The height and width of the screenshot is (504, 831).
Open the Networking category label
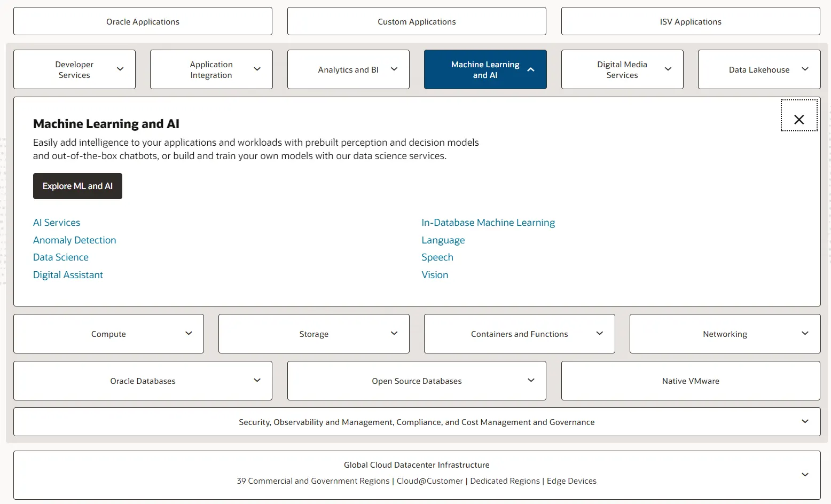tap(725, 334)
